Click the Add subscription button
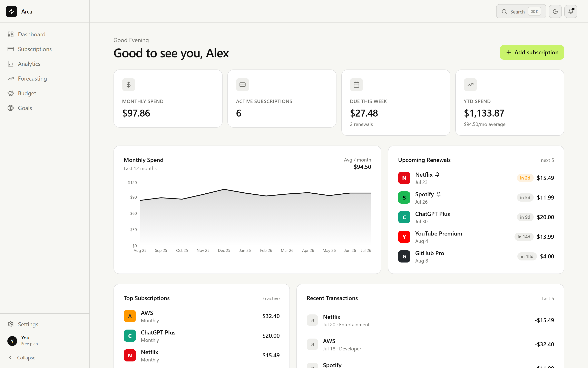Viewport: 588px width, 368px height. pos(532,52)
